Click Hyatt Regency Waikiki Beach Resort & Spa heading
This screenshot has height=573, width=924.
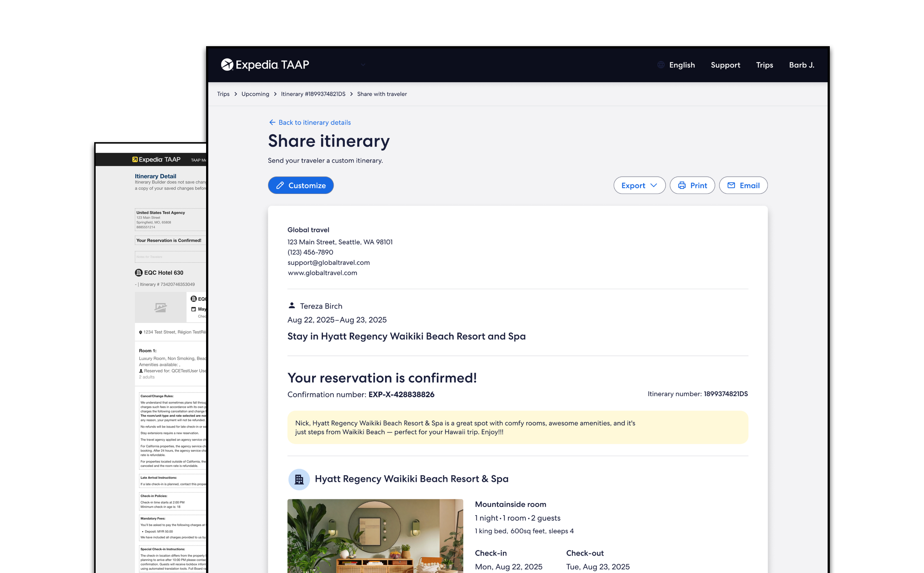click(411, 479)
